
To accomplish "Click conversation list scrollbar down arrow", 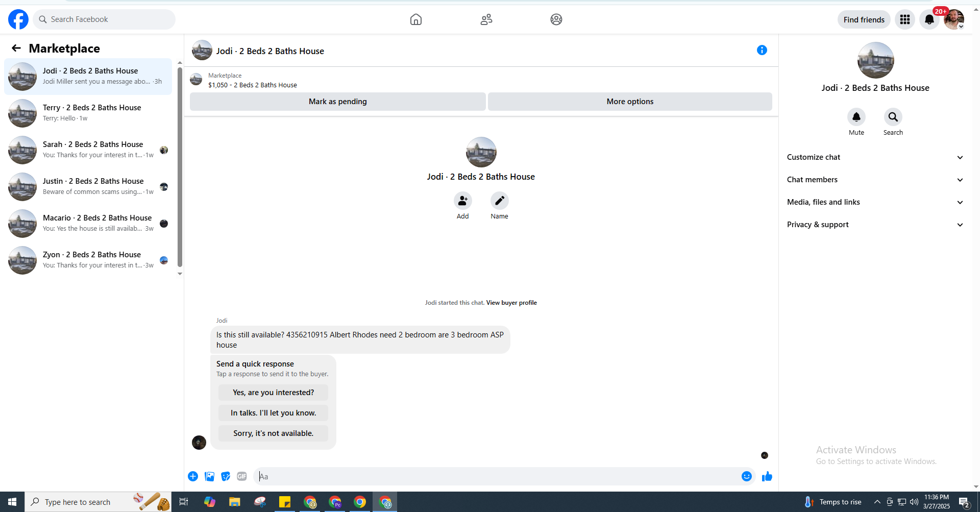I will click(180, 274).
